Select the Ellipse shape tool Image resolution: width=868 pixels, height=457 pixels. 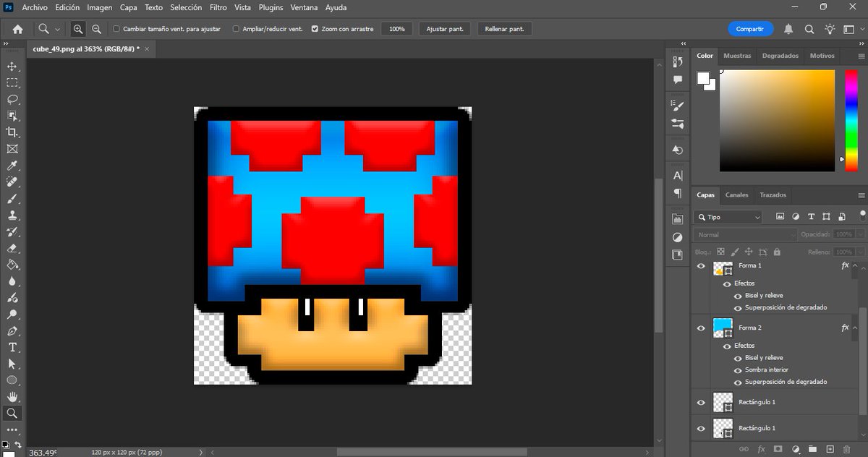click(x=12, y=380)
